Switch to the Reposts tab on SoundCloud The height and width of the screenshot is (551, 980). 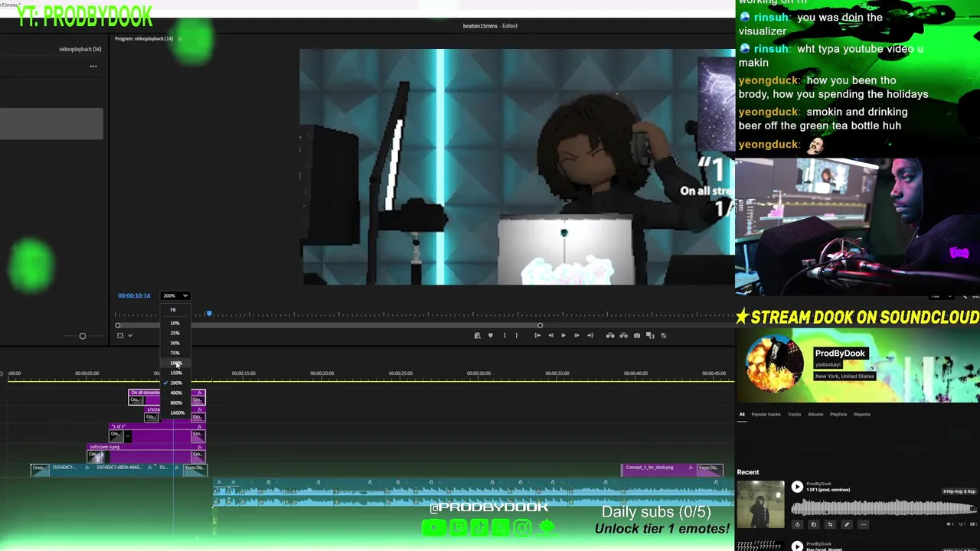click(x=862, y=414)
